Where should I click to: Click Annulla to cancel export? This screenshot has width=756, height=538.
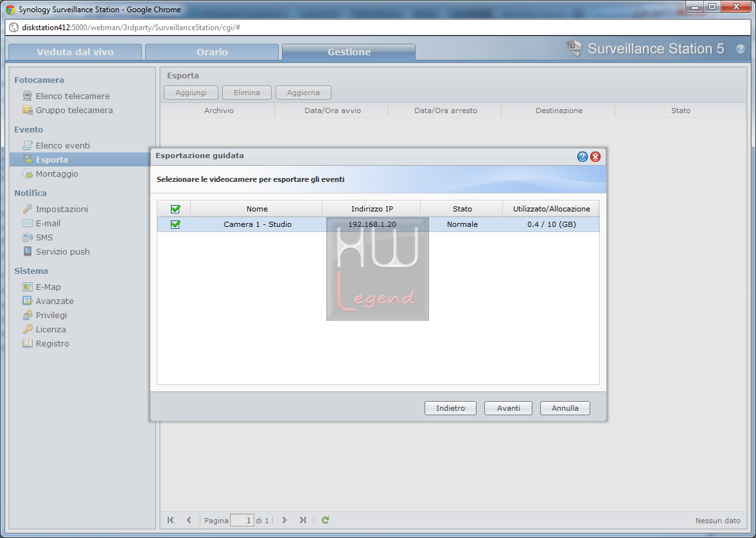[565, 408]
